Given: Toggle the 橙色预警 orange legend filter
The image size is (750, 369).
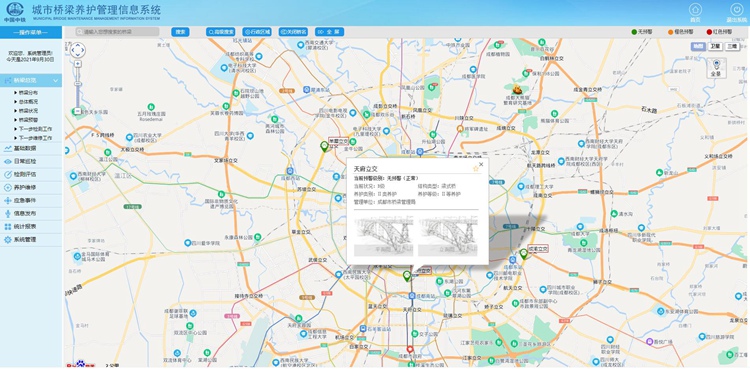Looking at the screenshot, I should [x=681, y=32].
